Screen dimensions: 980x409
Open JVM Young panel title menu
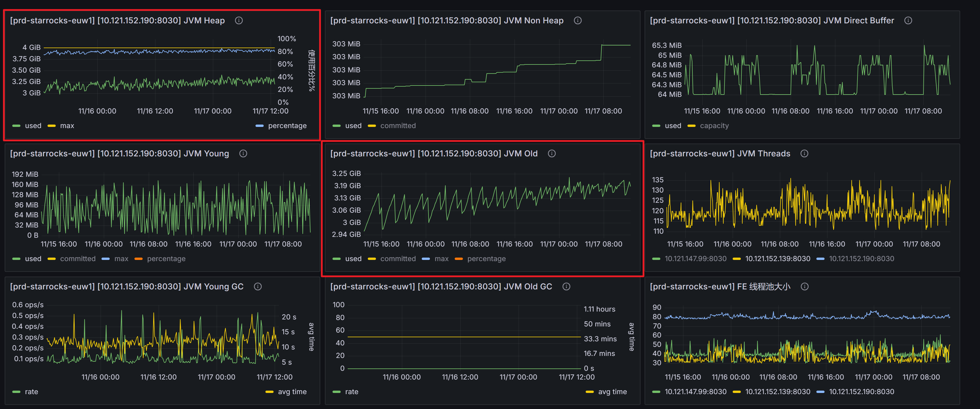click(120, 153)
